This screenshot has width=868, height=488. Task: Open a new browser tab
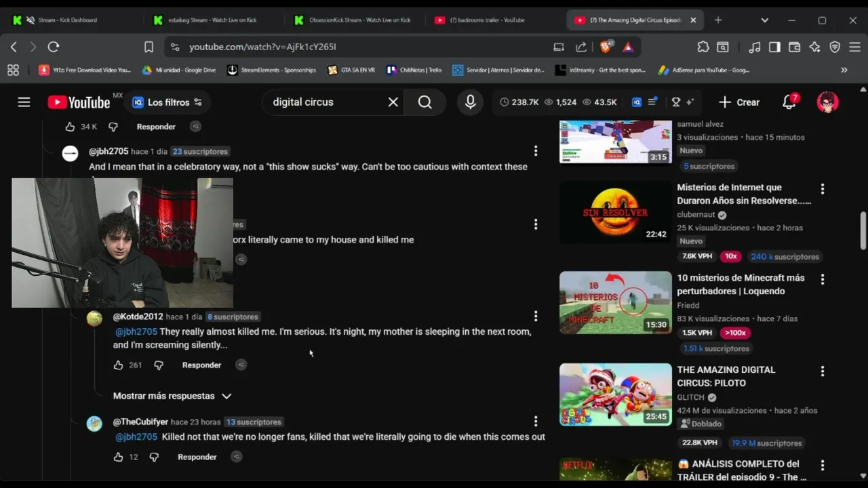click(718, 20)
